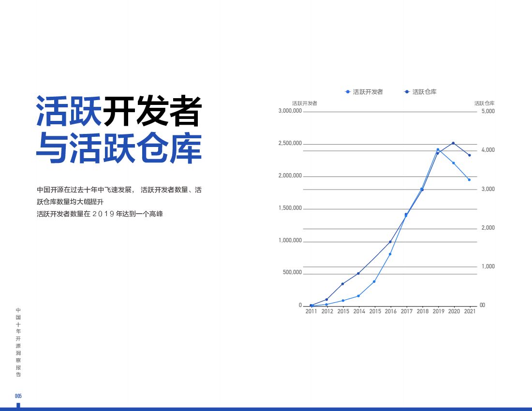Click the 活跃开发者 legend marker icon
Viewport: 532px width, 411px height.
point(347,92)
